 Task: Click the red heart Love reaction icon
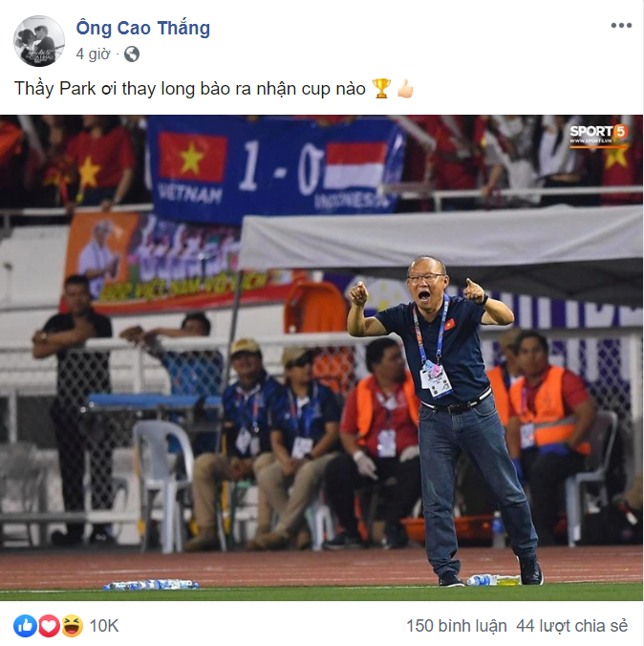tap(49, 625)
